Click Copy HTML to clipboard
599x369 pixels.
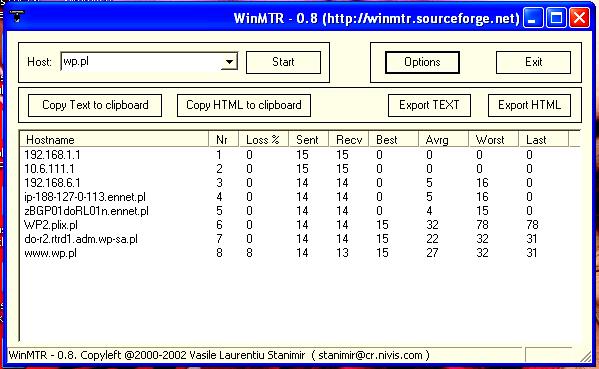click(x=244, y=105)
